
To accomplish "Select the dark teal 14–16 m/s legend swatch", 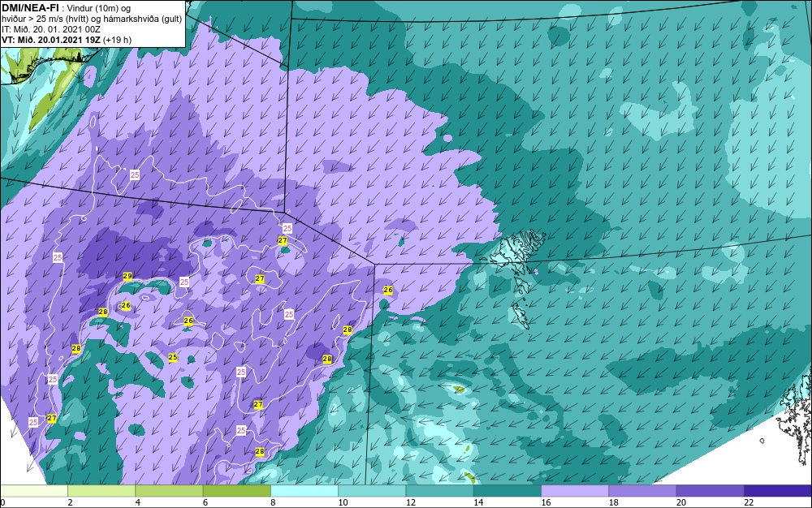I will click(x=508, y=490).
